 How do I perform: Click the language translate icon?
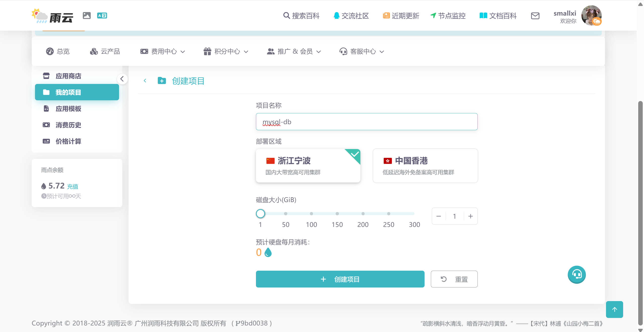(102, 16)
